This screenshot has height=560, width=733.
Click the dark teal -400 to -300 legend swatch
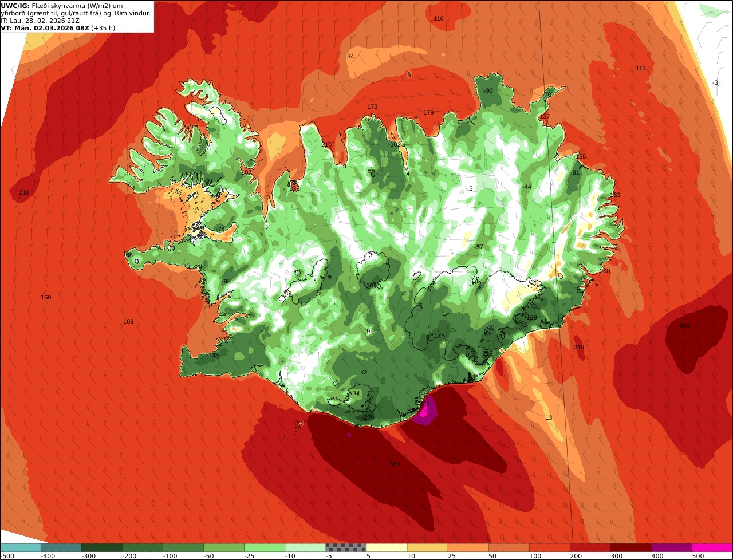(x=61, y=547)
